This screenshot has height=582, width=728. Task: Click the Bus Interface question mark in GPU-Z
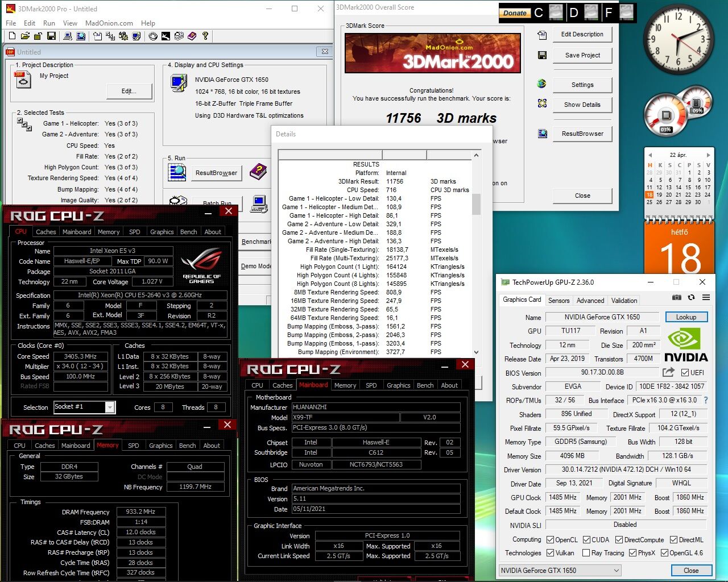pyautogui.click(x=706, y=400)
